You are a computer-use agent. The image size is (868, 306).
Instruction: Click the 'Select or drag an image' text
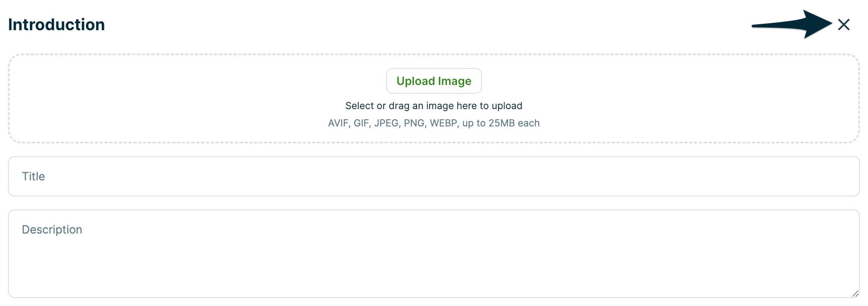pyautogui.click(x=434, y=106)
